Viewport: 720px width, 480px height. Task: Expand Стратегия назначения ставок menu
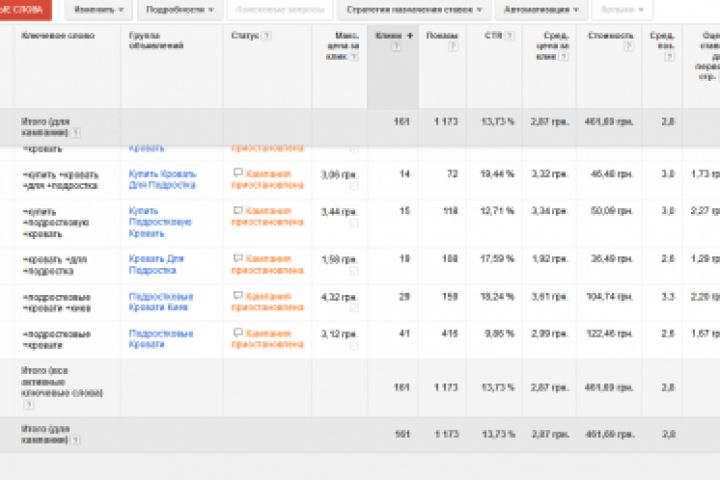(x=414, y=10)
